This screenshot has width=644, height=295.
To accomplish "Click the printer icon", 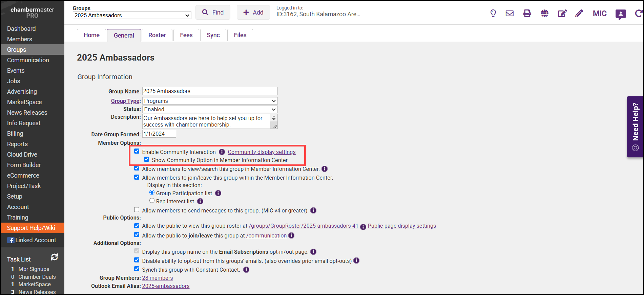I will click(527, 14).
